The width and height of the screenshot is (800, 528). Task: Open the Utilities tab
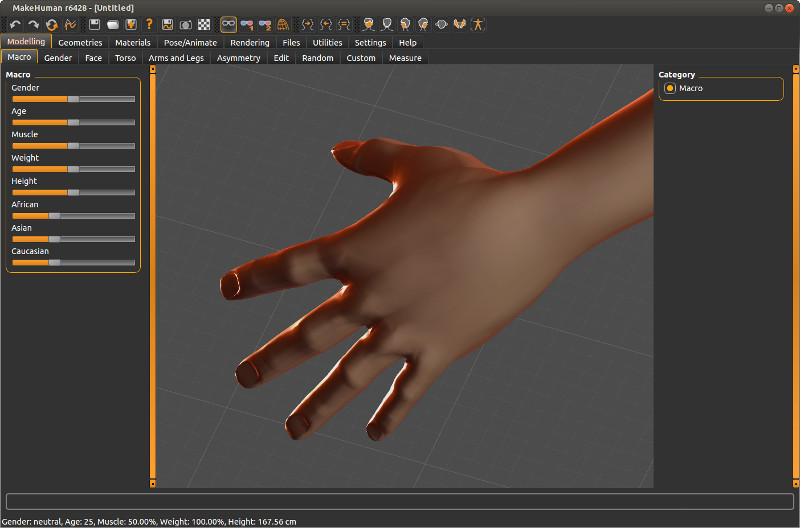tap(327, 43)
